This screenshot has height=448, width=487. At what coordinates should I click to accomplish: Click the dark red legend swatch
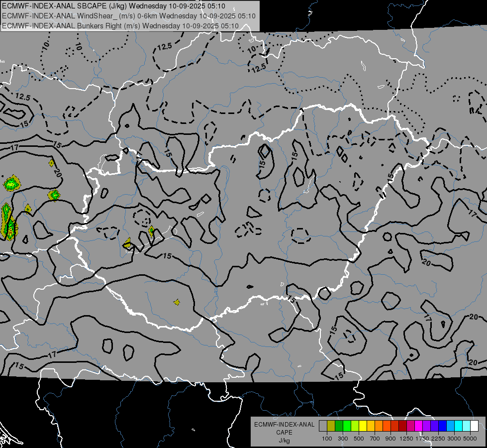[x=403, y=426]
